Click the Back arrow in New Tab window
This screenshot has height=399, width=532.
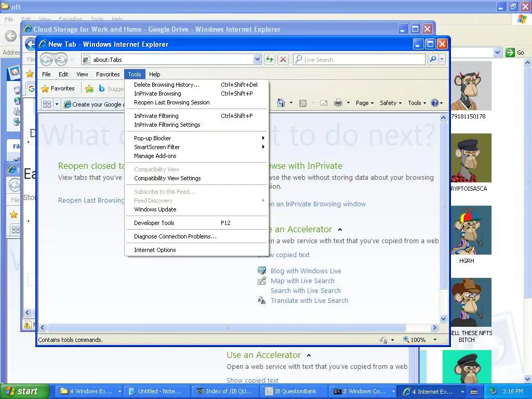pos(47,59)
